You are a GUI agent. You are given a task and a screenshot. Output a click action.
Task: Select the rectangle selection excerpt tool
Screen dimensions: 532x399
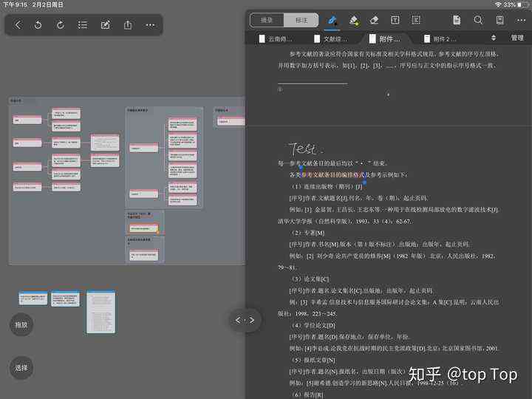tap(416, 20)
